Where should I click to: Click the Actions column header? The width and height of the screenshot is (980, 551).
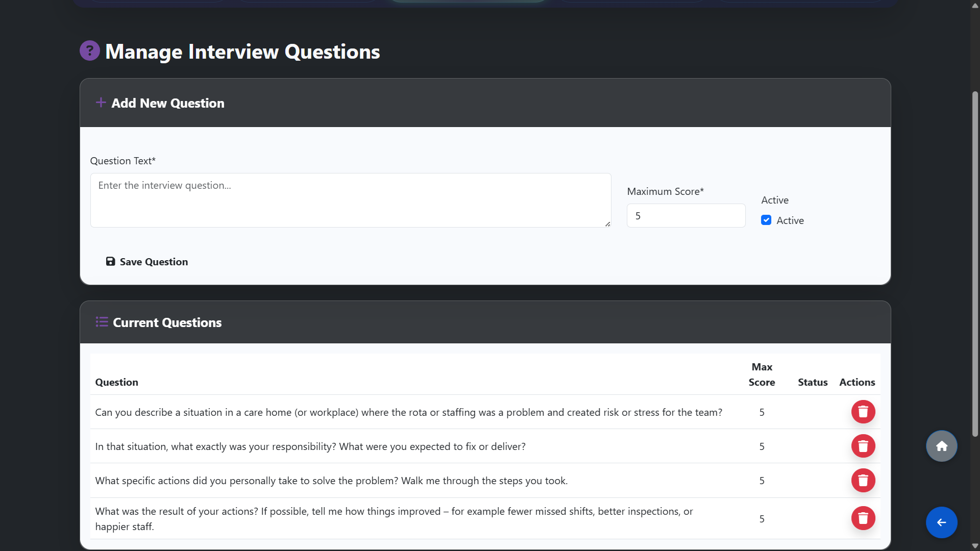857,382
